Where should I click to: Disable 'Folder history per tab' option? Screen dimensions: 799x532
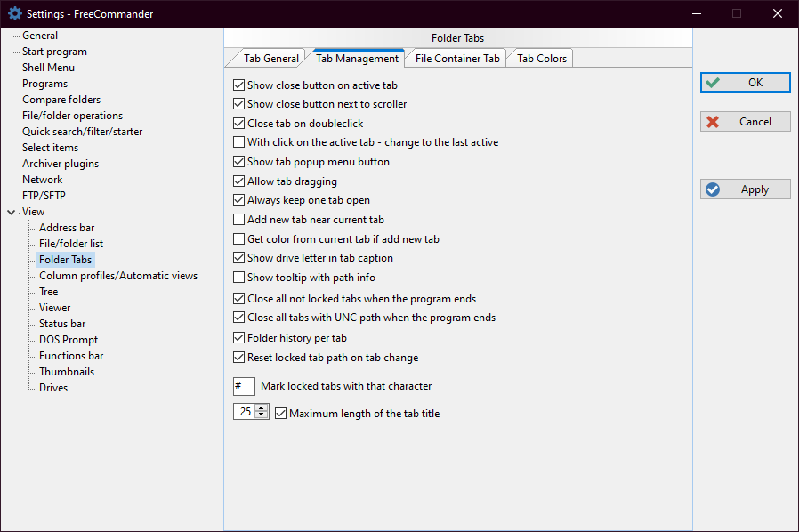click(238, 338)
